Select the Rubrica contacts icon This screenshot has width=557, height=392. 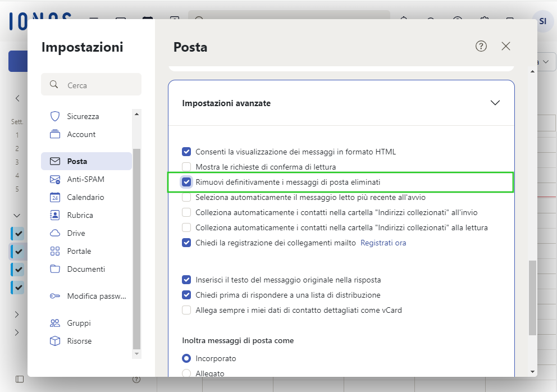[x=55, y=215]
